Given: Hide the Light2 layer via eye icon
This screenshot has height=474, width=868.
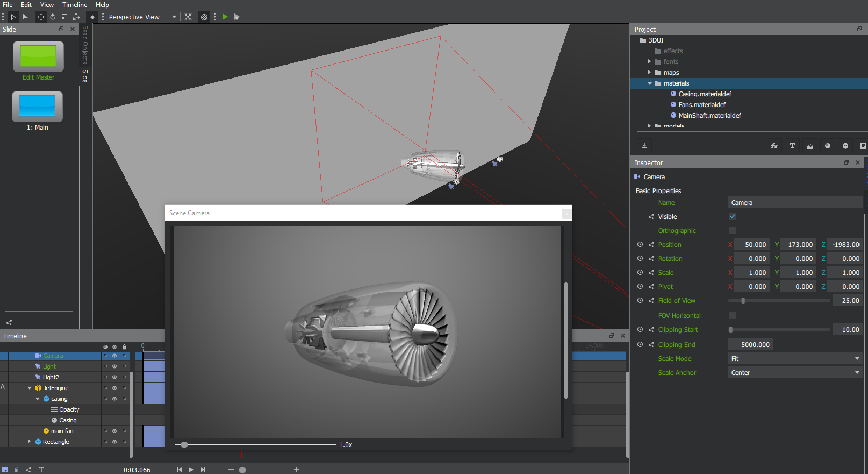Looking at the screenshot, I should pos(114,377).
